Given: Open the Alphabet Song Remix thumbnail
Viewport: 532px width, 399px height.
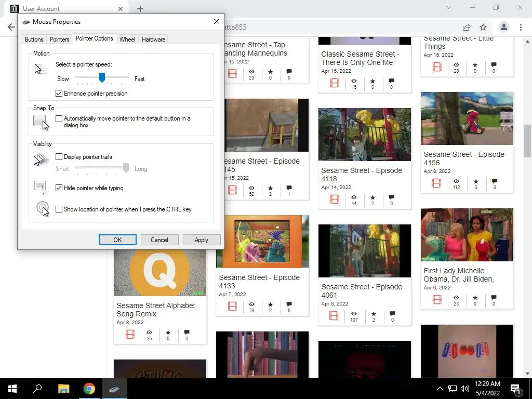Looking at the screenshot, I should pos(160,273).
